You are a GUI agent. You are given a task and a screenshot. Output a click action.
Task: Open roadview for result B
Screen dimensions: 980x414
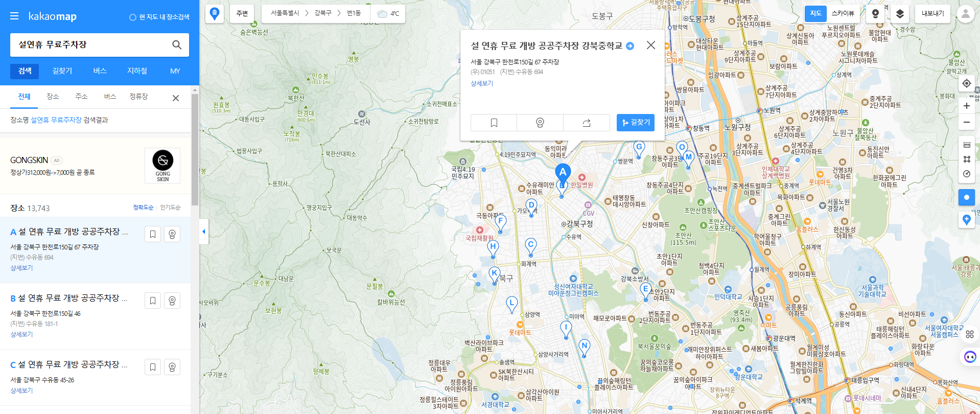pyautogui.click(x=172, y=301)
